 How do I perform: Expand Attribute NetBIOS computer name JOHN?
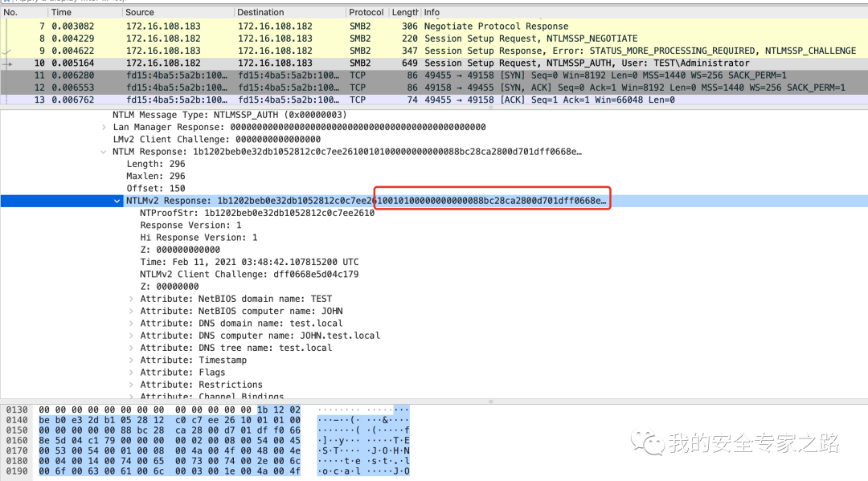point(131,311)
